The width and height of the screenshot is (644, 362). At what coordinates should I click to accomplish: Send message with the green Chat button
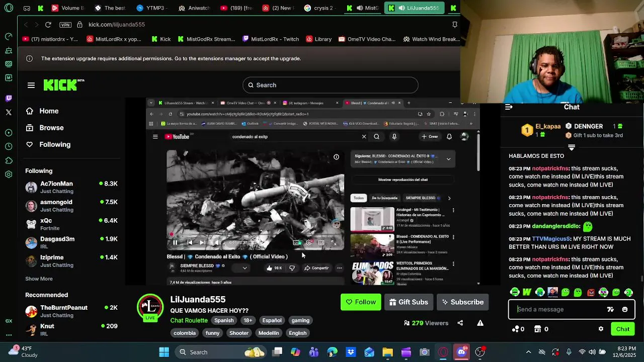pos(623,329)
